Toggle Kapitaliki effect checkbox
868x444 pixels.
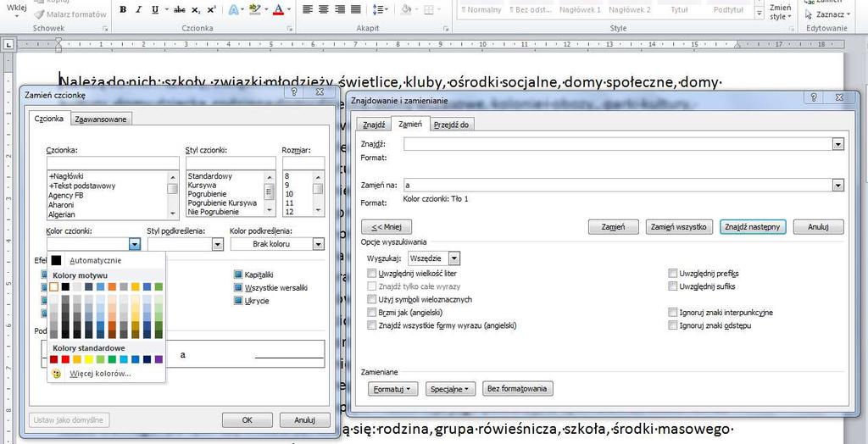[x=238, y=275]
